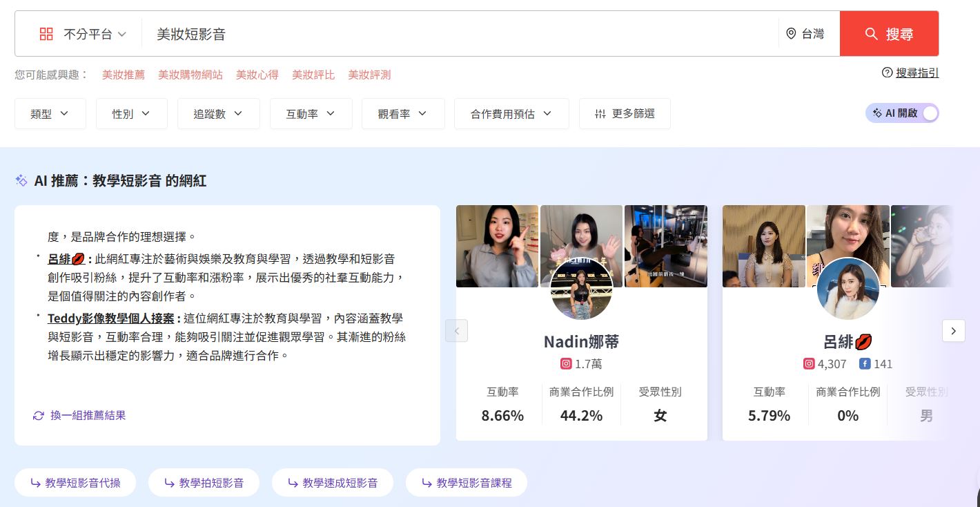
Task: Click Nadin娜蒂's 8.66% engagement rate value
Action: coord(502,416)
